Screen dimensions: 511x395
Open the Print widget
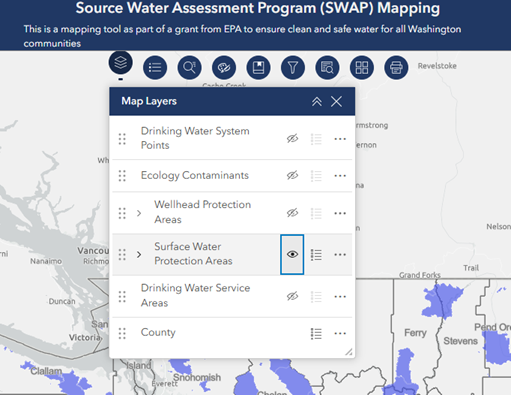click(x=396, y=68)
